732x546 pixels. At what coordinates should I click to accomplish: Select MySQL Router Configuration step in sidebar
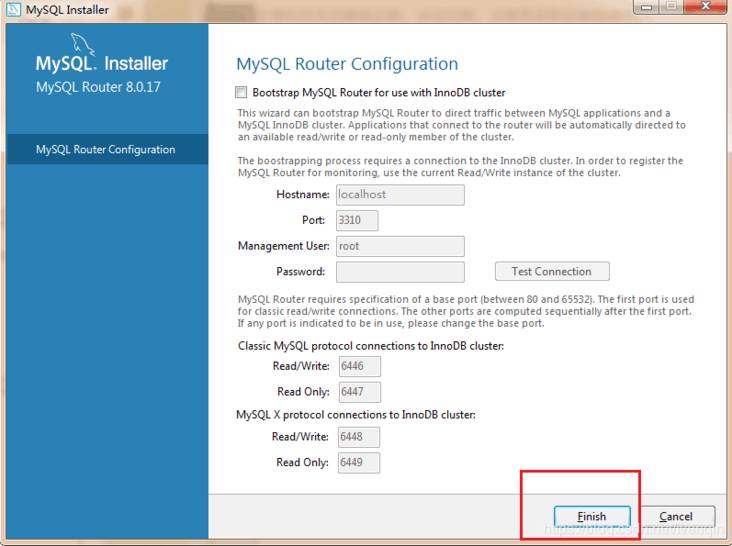(x=107, y=149)
